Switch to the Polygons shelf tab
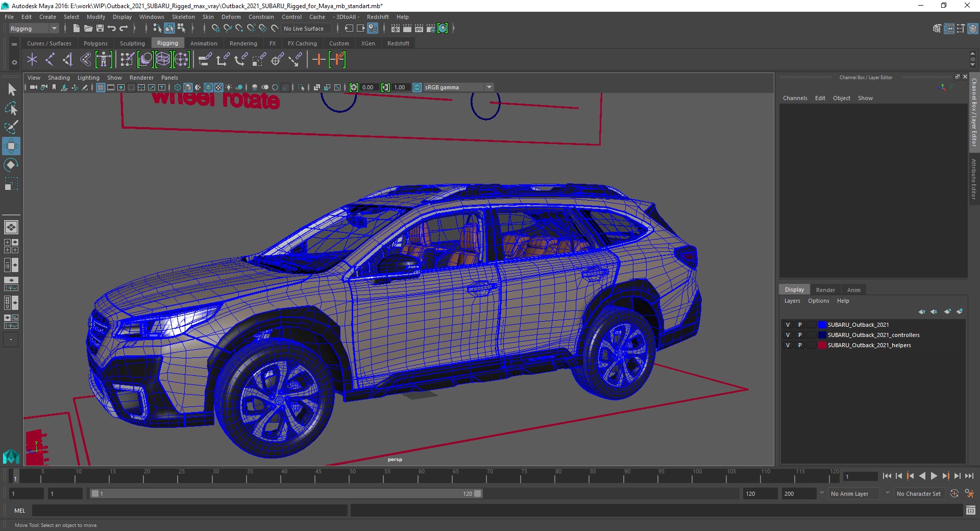Viewport: 980px width, 531px height. tap(95, 43)
